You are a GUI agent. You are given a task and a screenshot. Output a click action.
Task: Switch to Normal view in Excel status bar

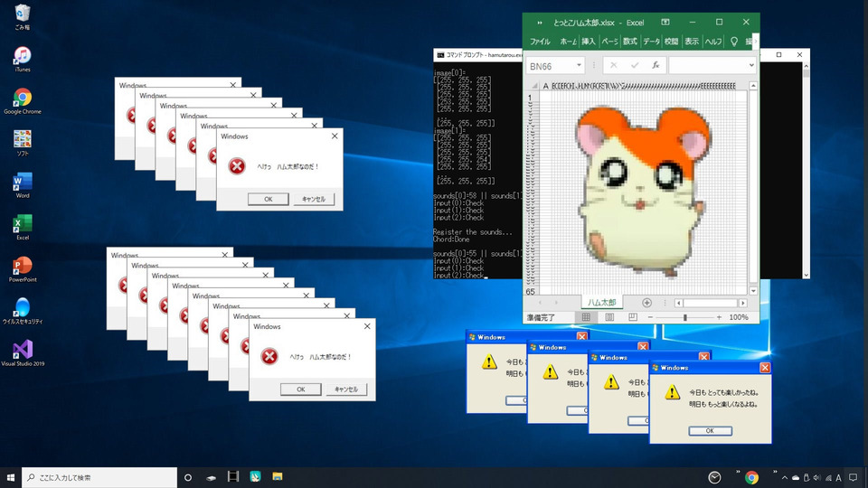click(586, 317)
